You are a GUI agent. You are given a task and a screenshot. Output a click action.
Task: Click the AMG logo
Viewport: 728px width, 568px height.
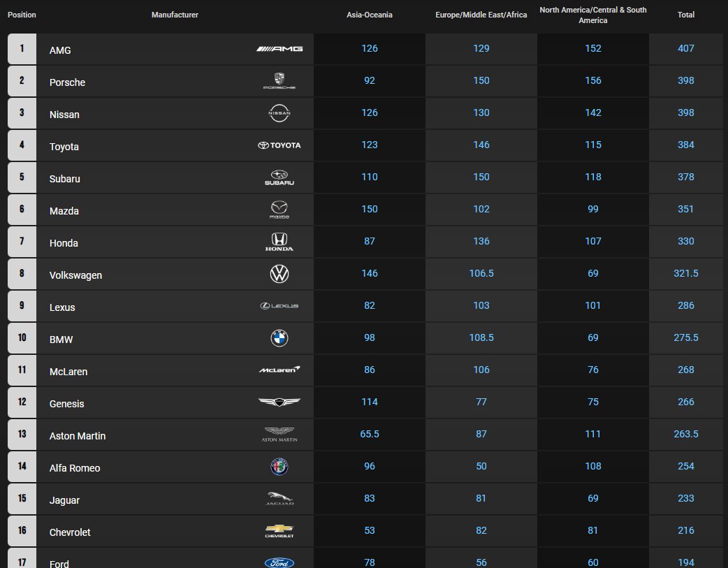point(279,49)
